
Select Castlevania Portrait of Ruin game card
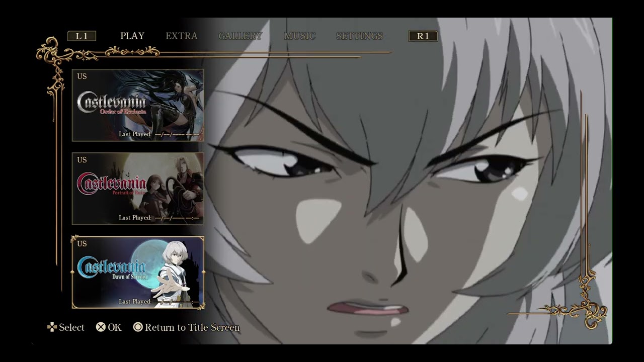point(138,189)
